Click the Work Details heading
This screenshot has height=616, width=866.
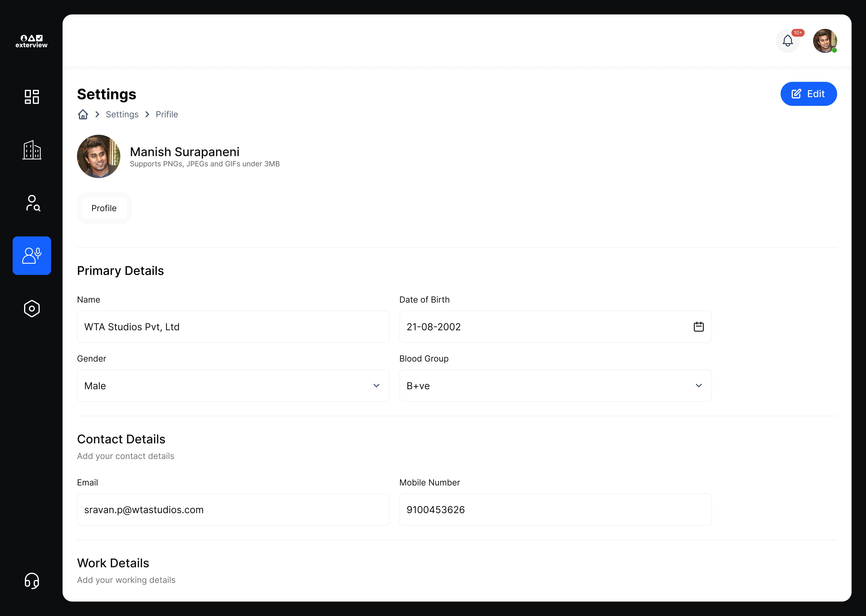(x=113, y=563)
